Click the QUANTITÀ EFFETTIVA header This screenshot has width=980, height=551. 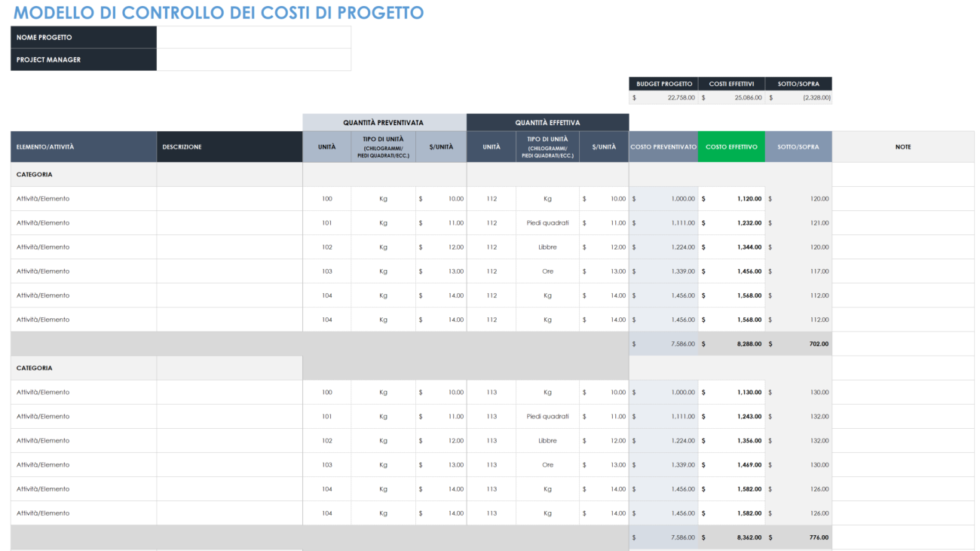tap(547, 121)
